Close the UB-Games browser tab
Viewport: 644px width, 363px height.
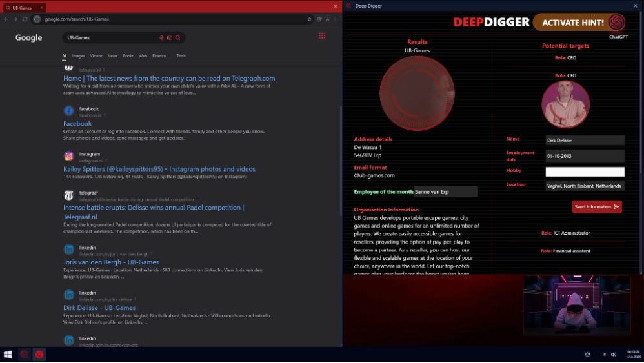[41, 8]
